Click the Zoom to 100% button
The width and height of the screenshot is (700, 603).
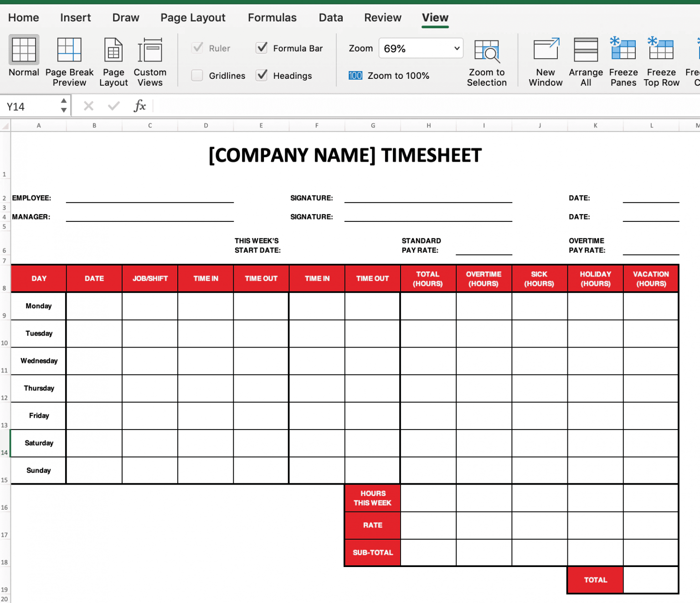click(x=398, y=76)
